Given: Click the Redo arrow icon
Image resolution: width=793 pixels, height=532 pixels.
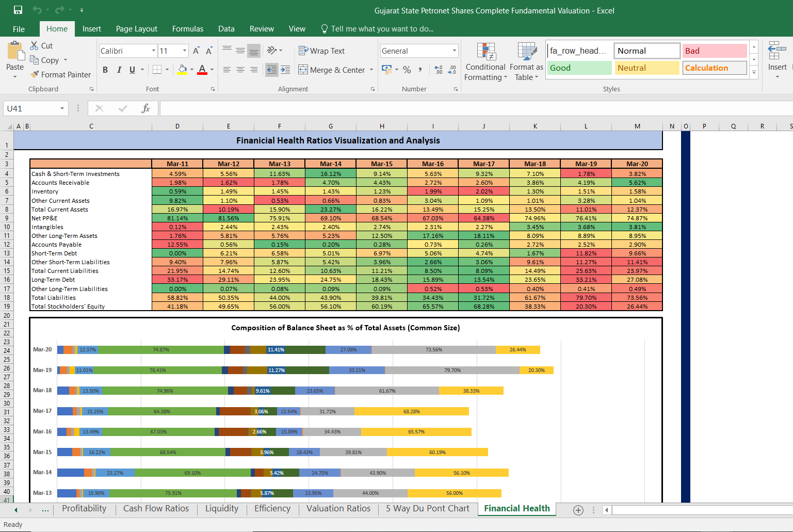Looking at the screenshot, I should 60,10.
